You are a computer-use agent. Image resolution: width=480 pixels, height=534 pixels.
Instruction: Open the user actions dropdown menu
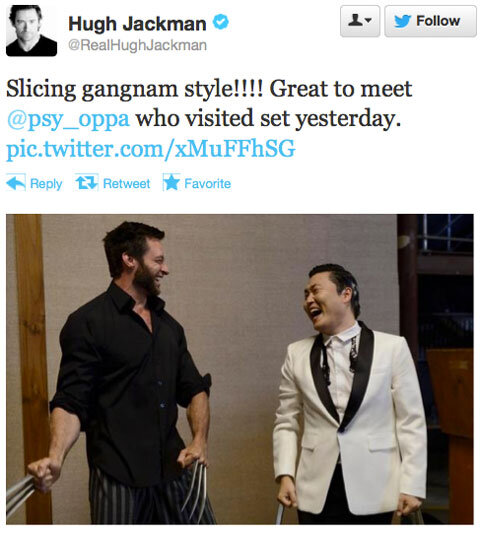point(360,21)
